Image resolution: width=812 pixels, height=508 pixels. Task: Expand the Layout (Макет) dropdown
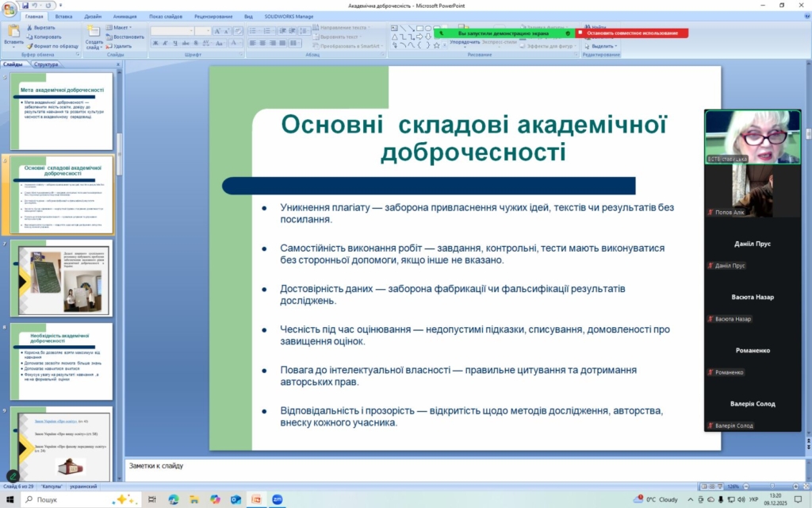122,27
